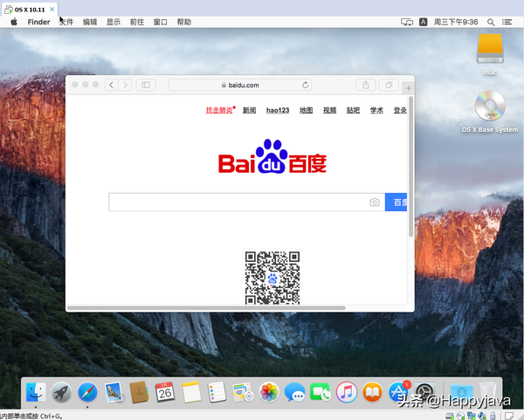Click camera image-search icon in Baidu box
Image resolution: width=524 pixels, height=420 pixels.
(x=375, y=203)
